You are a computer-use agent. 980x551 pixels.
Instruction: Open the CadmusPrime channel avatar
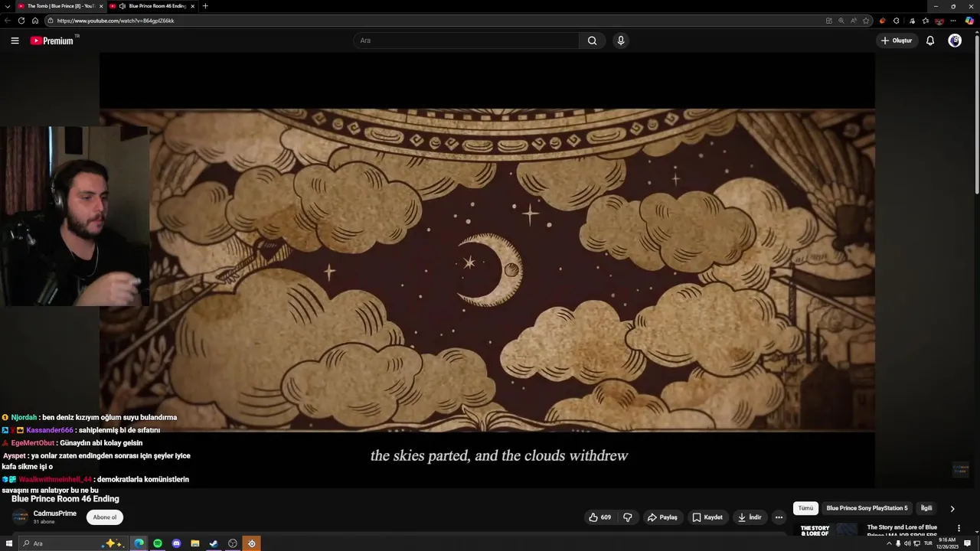21,517
